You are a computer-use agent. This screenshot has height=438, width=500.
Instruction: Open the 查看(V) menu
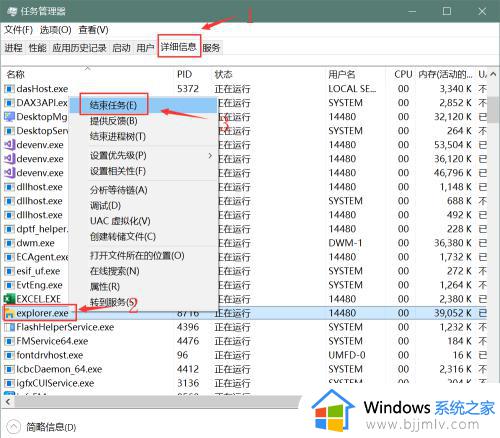93,30
